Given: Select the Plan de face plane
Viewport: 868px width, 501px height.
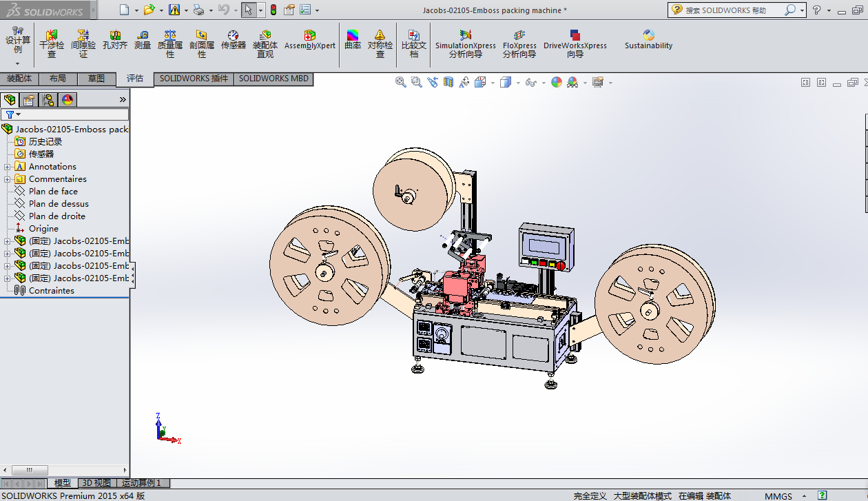Looking at the screenshot, I should pyautogui.click(x=53, y=192).
